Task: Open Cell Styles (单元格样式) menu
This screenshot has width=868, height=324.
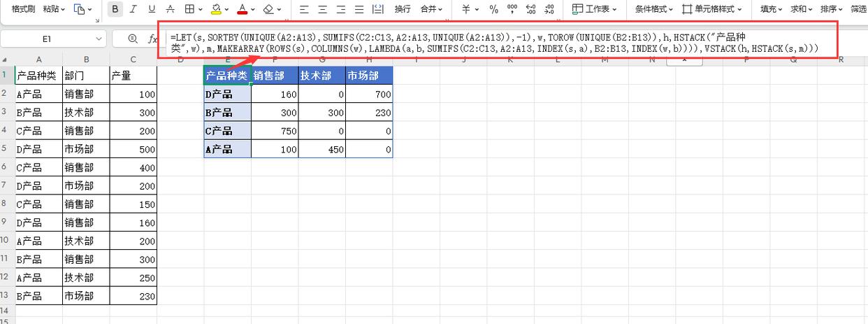Action: tap(713, 9)
